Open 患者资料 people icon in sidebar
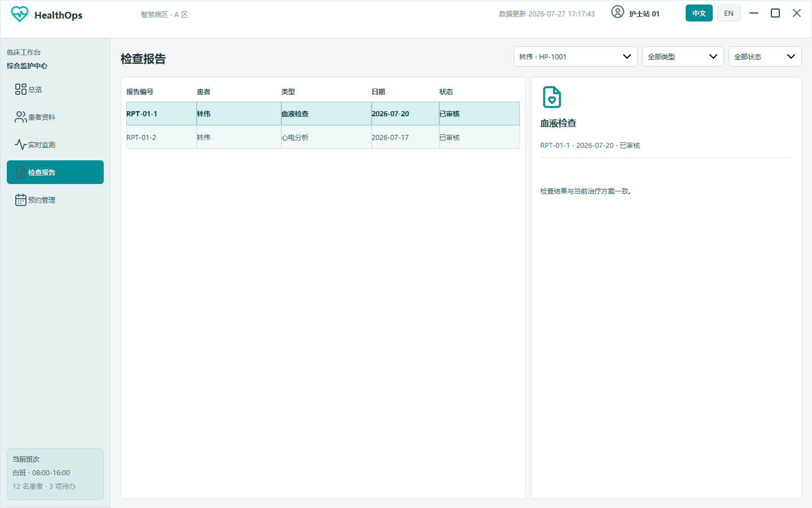 click(21, 117)
